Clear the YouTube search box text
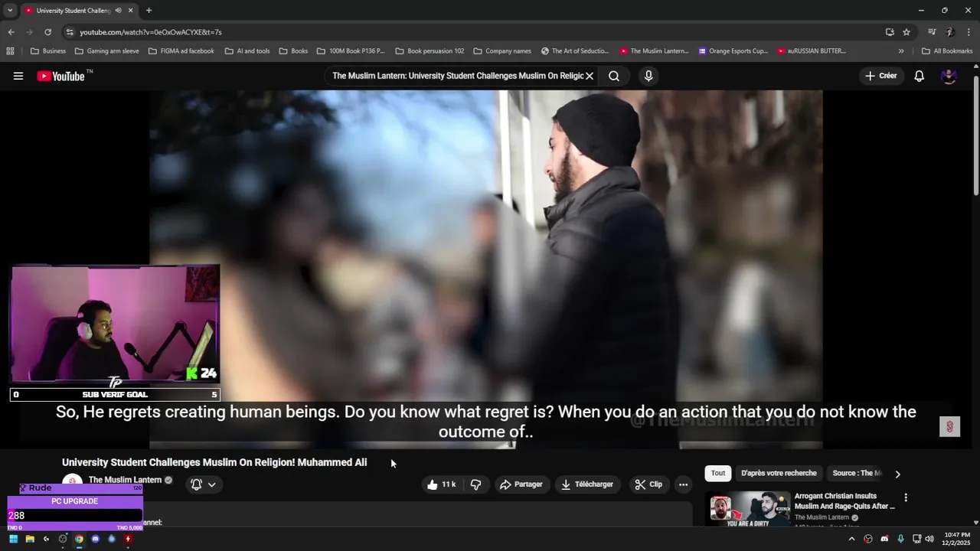980x551 pixels. pyautogui.click(x=590, y=76)
